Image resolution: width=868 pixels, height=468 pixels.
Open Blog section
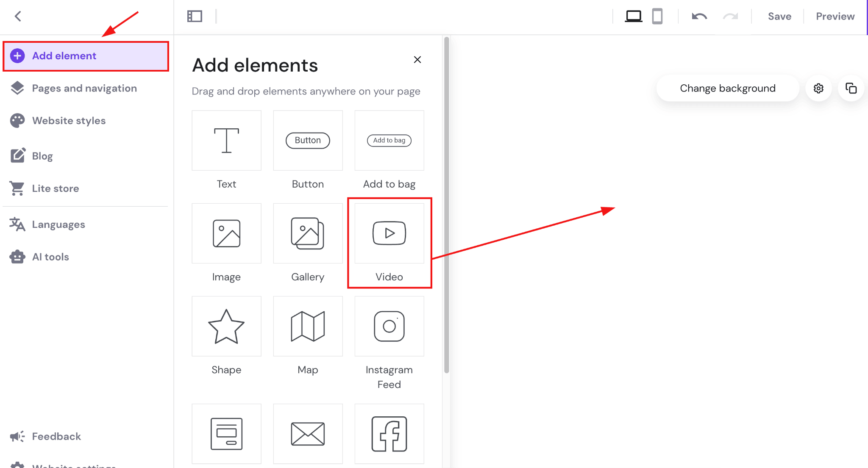[42, 155]
